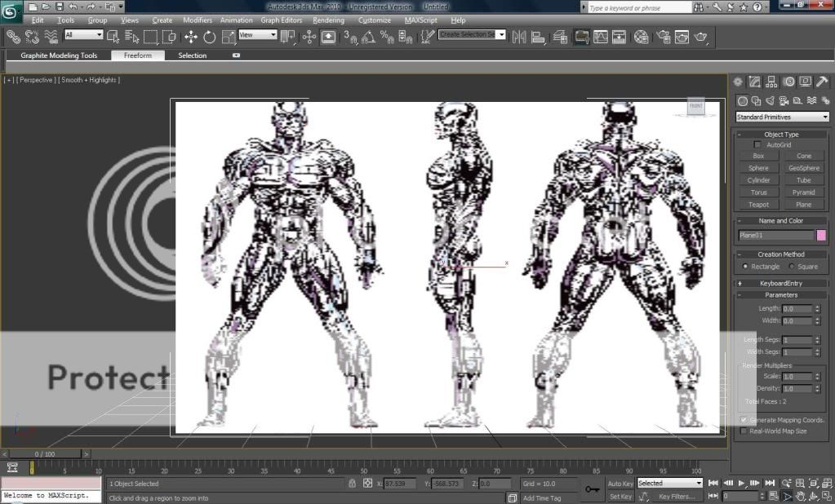Open the View reference coordinate dropdown

(257, 35)
